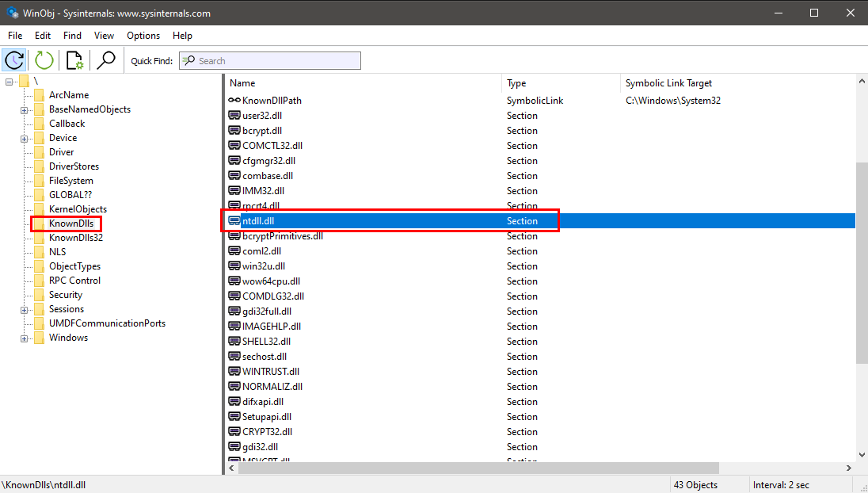This screenshot has width=868, height=493.
Task: Select DriverStores in the tree
Action: [74, 166]
